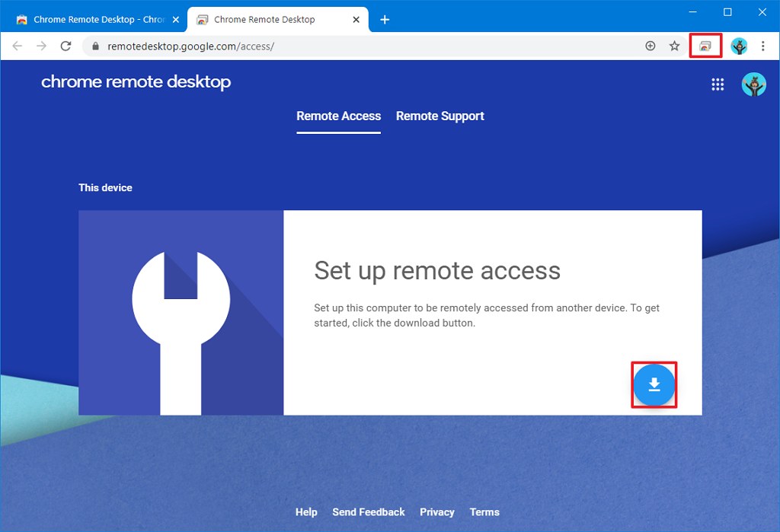
Task: Bookmark this page with the star icon
Action: 674,46
